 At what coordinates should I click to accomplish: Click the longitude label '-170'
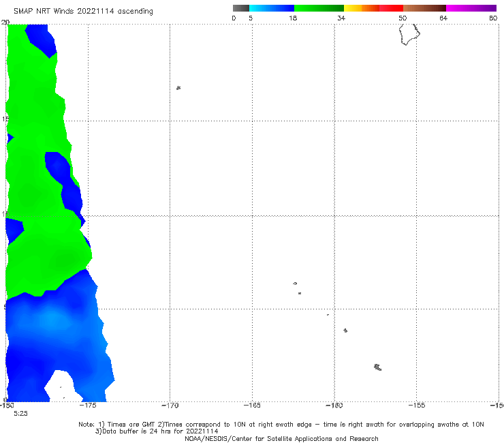click(x=170, y=406)
